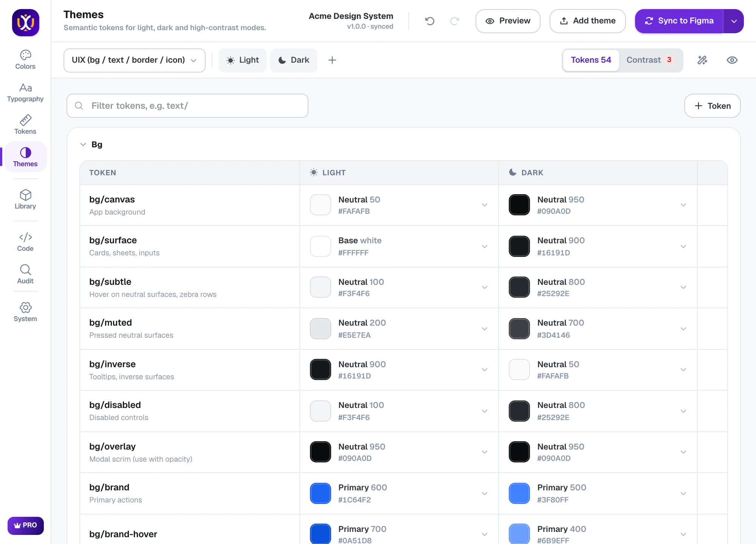Viewport: 756px width, 544px height.
Task: Select the bg/disabled token name
Action: (115, 405)
